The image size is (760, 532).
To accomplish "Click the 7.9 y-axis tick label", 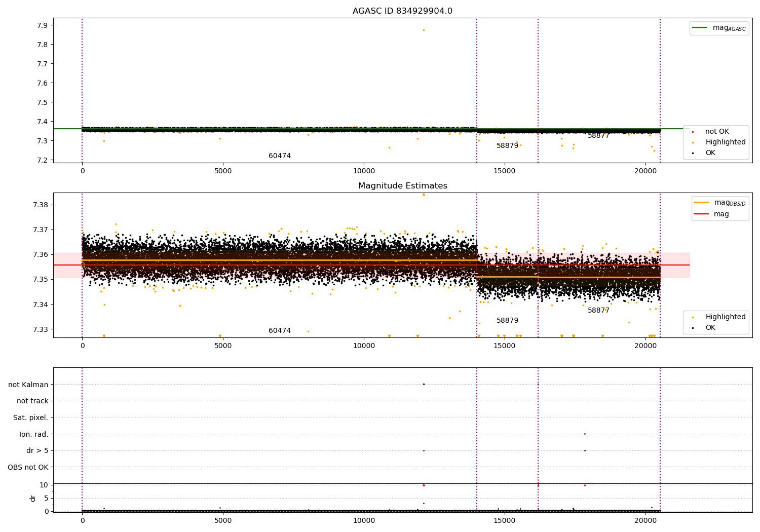I will [43, 25].
